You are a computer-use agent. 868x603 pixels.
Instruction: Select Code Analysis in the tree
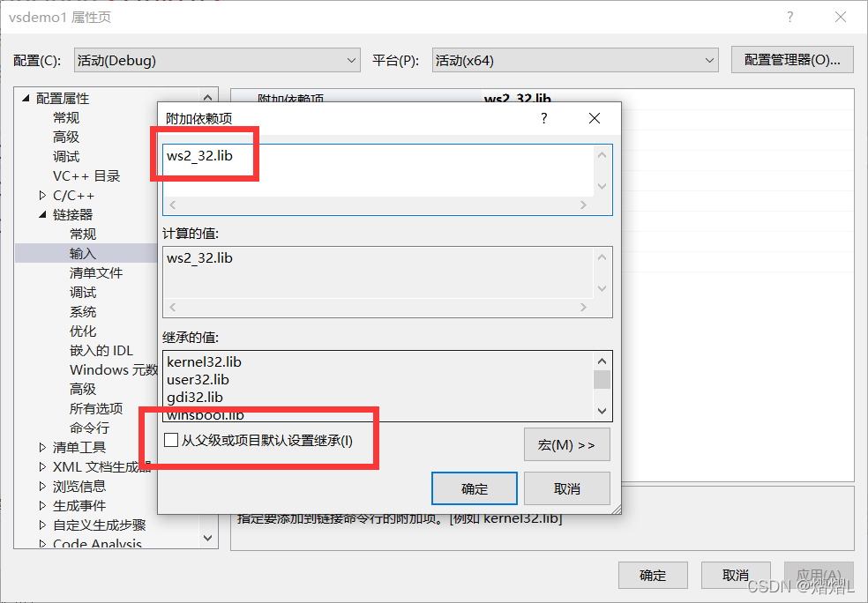coord(97,543)
